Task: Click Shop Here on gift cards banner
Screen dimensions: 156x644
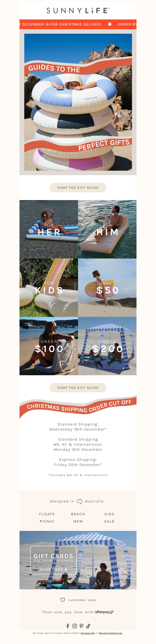Action: point(53,569)
